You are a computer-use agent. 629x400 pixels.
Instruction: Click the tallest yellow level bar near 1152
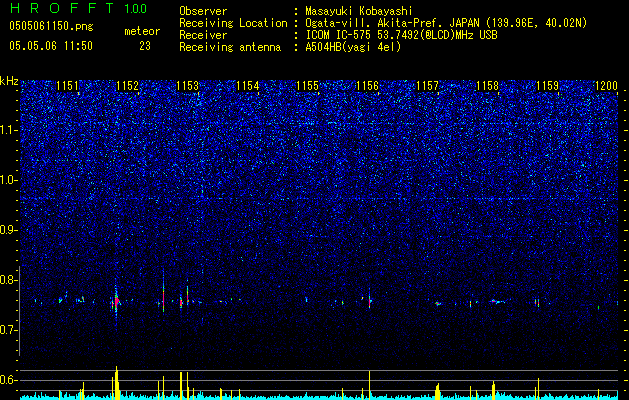click(x=116, y=383)
